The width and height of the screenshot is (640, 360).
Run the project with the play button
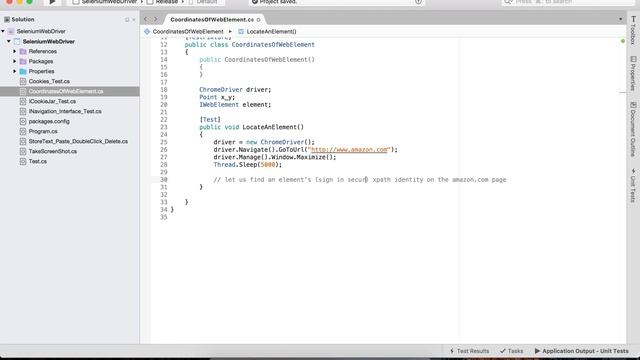click(x=52, y=2)
